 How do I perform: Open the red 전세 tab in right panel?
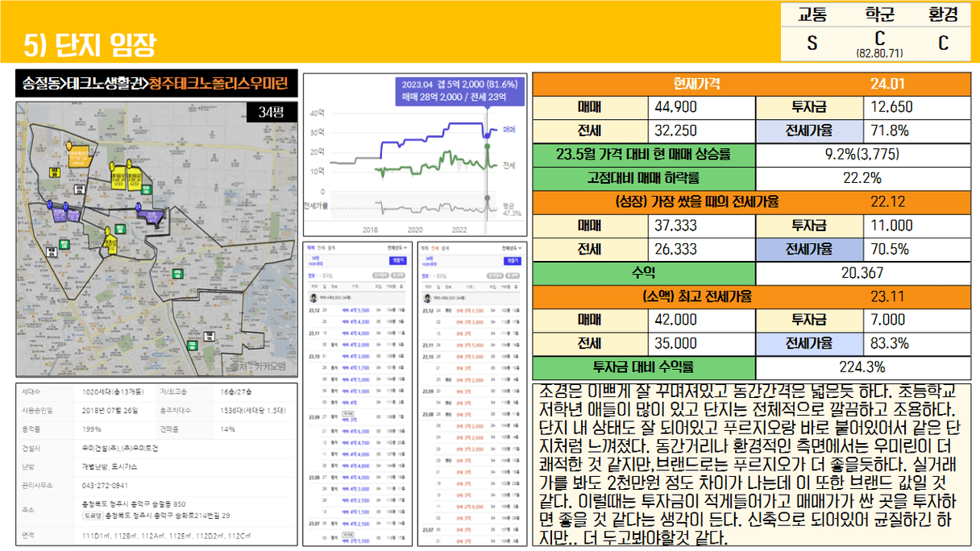point(435,248)
